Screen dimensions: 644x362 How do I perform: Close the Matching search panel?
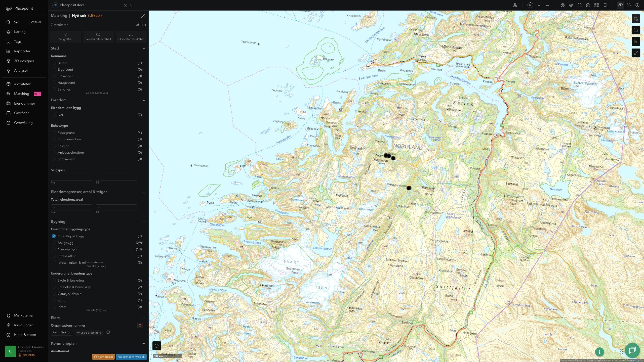tap(143, 16)
